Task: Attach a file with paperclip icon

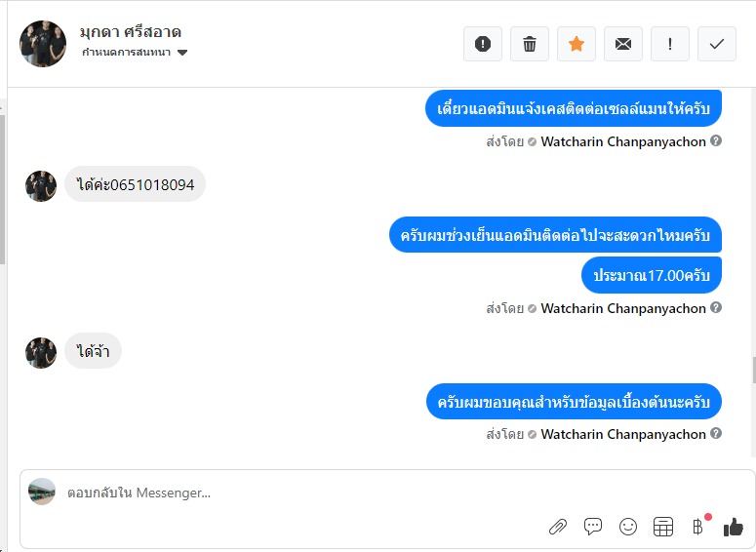Action: [x=558, y=527]
